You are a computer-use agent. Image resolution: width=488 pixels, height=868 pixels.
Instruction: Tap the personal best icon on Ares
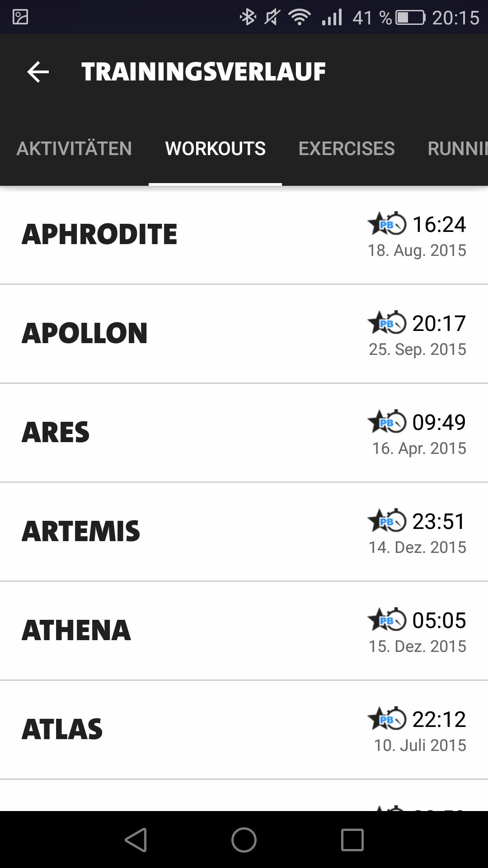[387, 422]
